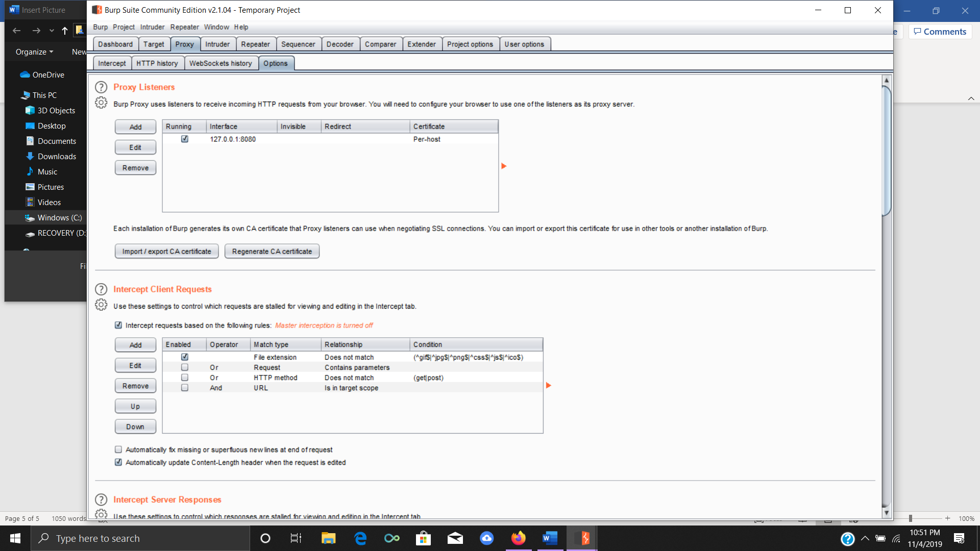Enable the Request Contains parameters rule
The width and height of the screenshot is (980, 551).
pyautogui.click(x=185, y=367)
